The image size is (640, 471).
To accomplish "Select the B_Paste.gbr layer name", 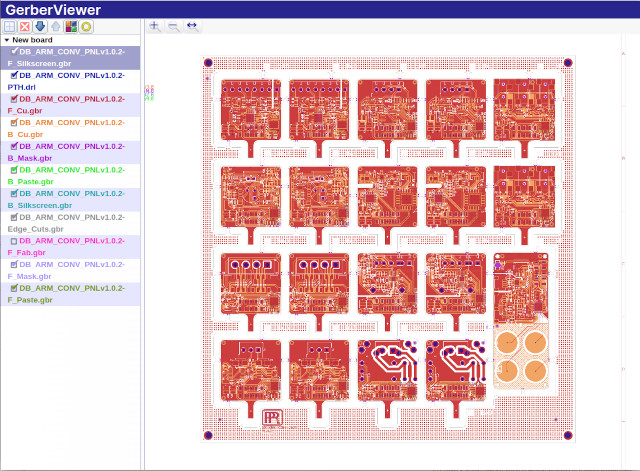I will tap(30, 181).
